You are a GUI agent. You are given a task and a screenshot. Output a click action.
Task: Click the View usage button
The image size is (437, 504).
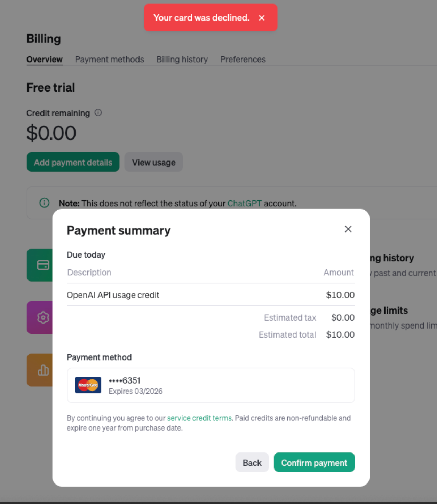coord(153,162)
